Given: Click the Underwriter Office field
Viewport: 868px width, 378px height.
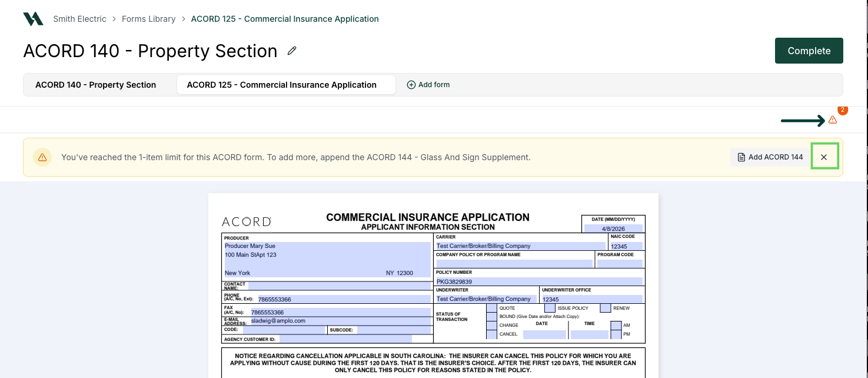Looking at the screenshot, I should [592, 299].
